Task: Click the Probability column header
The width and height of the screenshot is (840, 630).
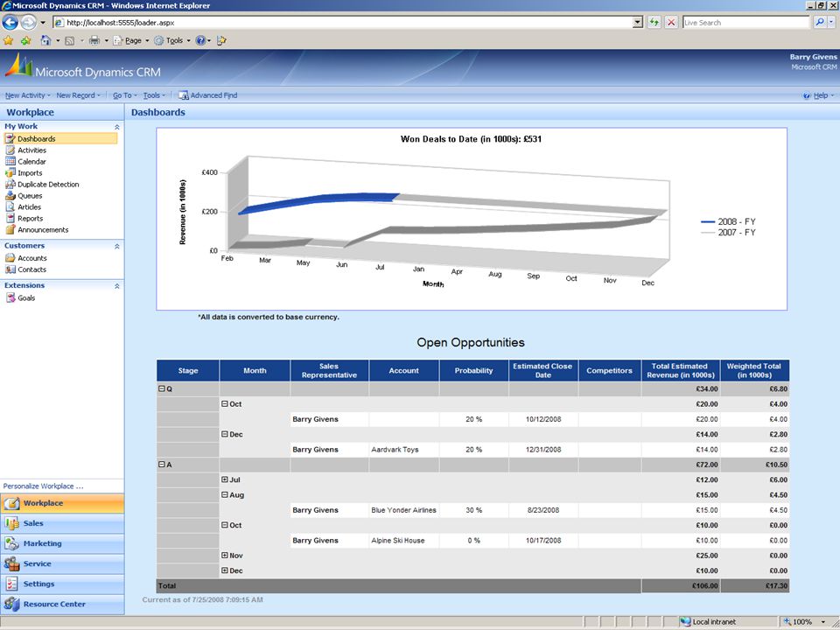Action: [473, 371]
